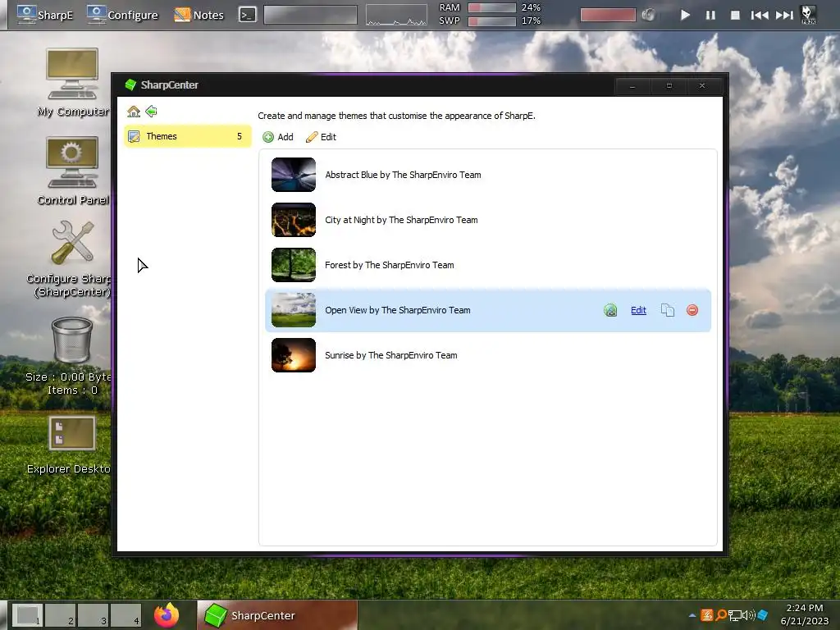
Task: Switch to virtual desktop 1
Action: point(28,615)
